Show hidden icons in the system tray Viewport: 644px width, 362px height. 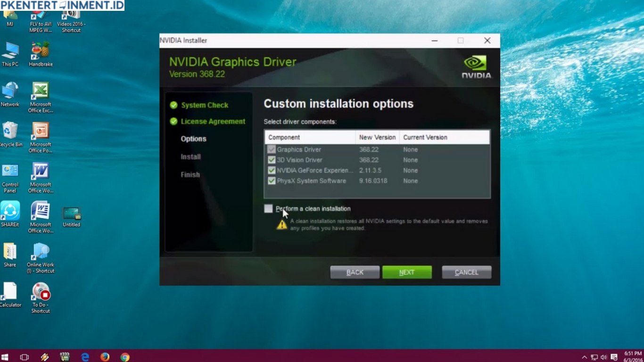585,357
